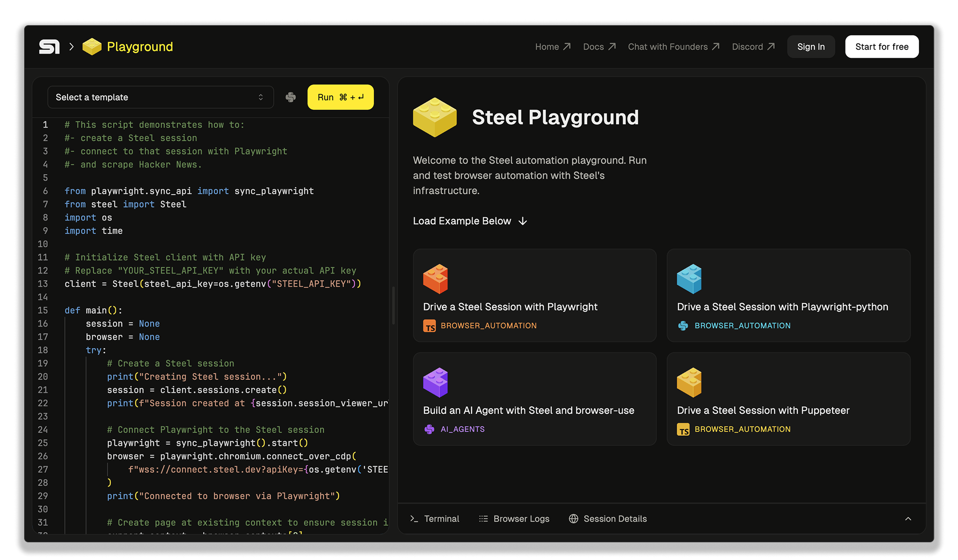The width and height of the screenshot is (958, 560).
Task: Switch to the Terminal tab
Action: pos(435,518)
